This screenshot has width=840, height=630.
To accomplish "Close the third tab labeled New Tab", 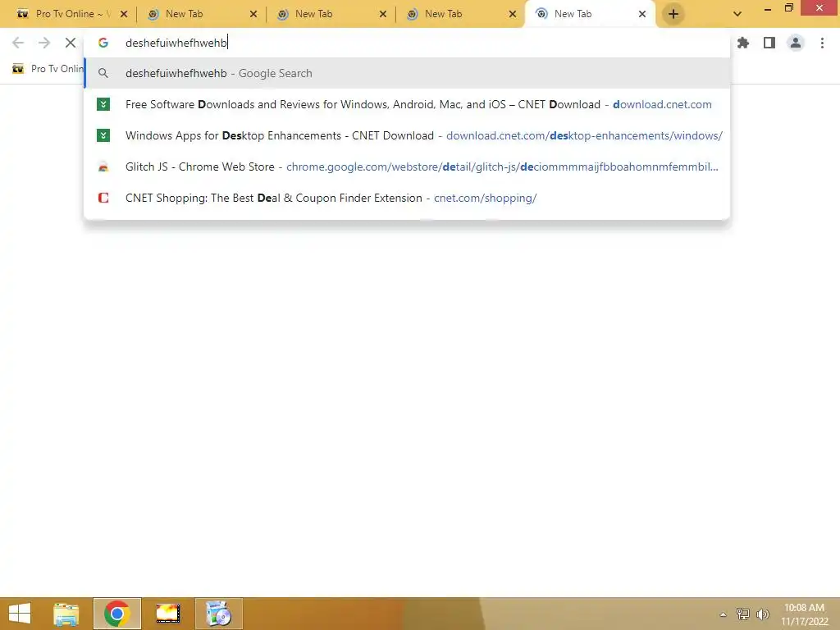I will [383, 14].
